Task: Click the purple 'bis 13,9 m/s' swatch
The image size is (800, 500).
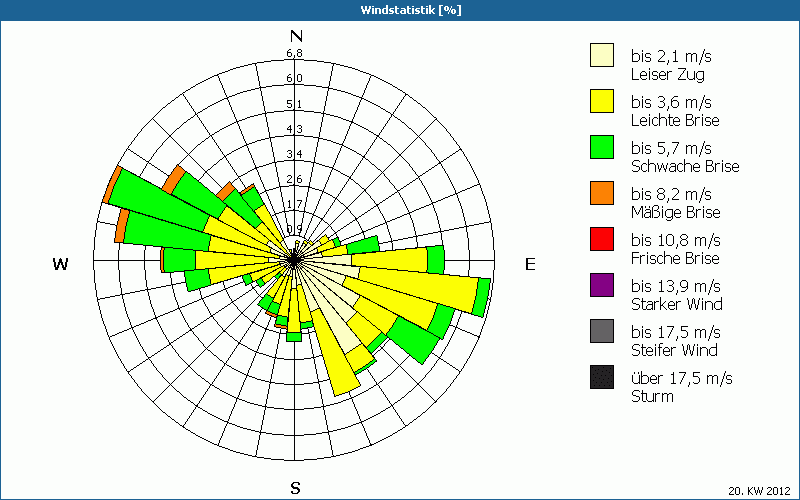Action: click(x=602, y=285)
